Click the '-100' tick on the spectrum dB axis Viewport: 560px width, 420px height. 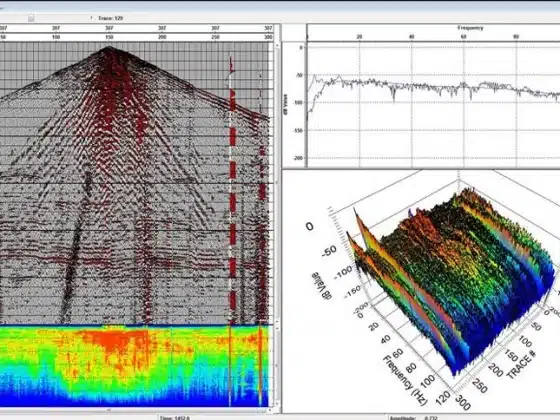[x=298, y=103]
